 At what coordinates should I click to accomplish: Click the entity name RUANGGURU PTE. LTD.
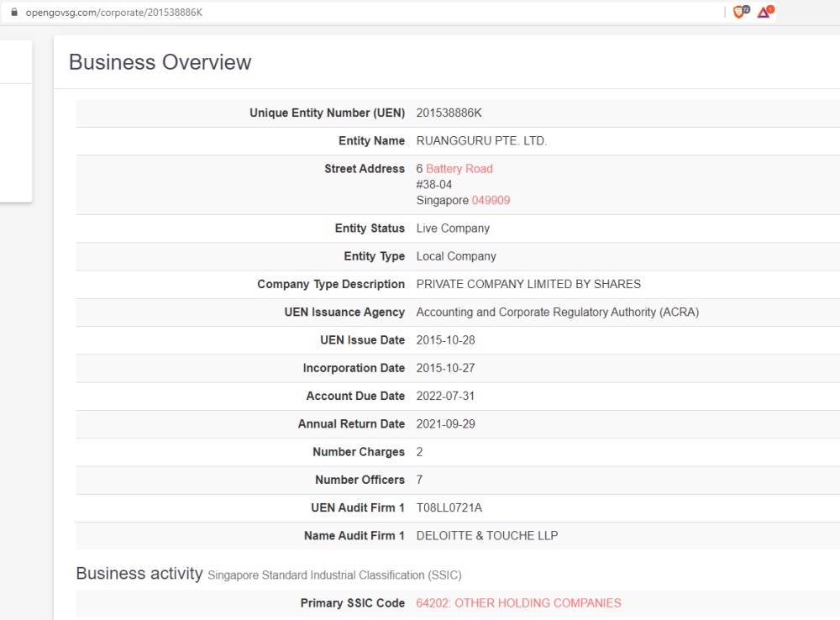tap(481, 141)
